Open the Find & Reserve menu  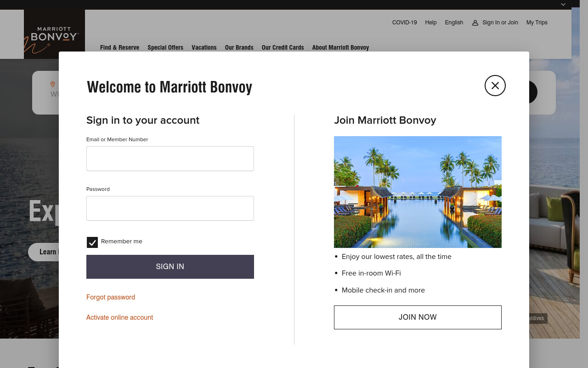click(x=119, y=47)
